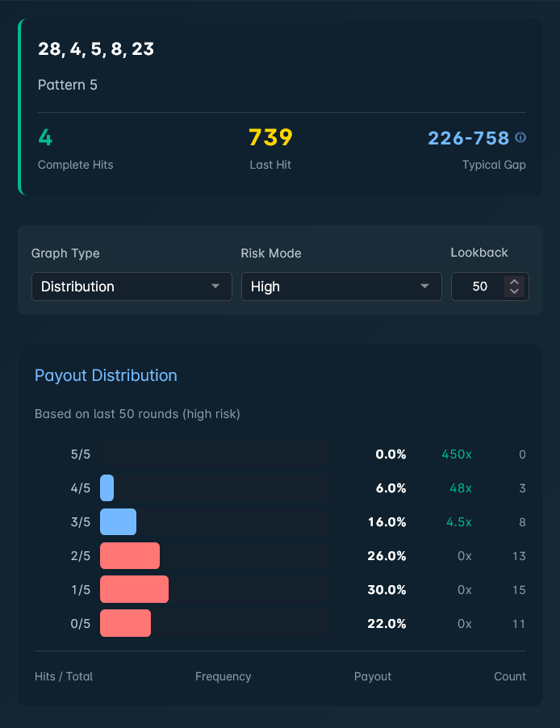Click the red 1/5 distribution bar
Screen dimensions: 560x728
coord(134,590)
